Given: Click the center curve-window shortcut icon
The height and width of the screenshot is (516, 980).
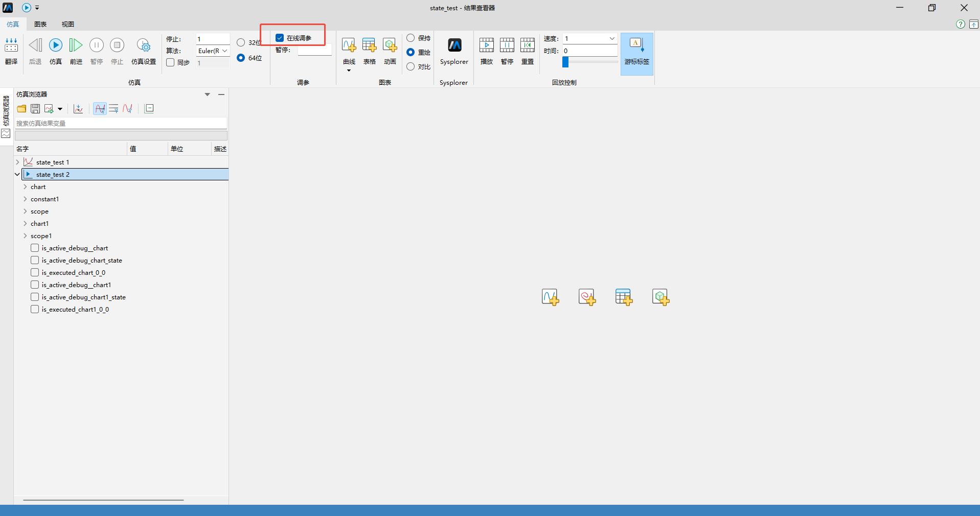Looking at the screenshot, I should 551,297.
